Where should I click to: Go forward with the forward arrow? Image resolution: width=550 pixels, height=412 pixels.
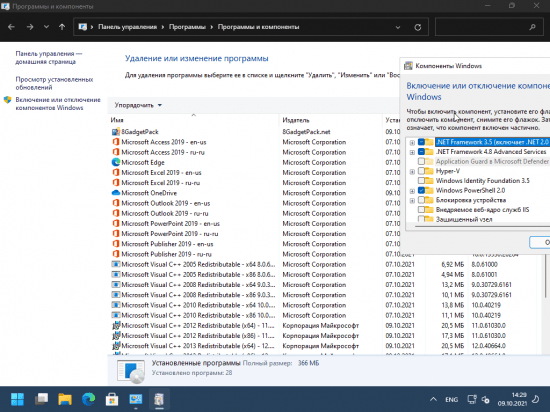pos(30,27)
